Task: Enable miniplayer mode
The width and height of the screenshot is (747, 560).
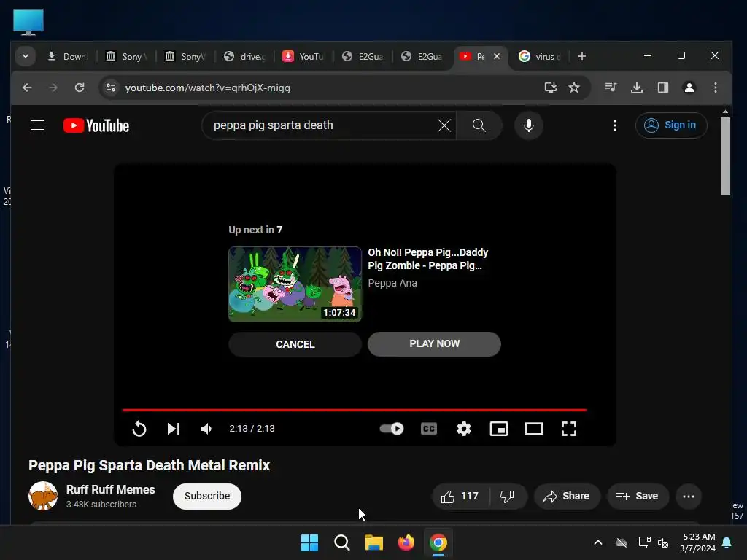Action: point(499,429)
